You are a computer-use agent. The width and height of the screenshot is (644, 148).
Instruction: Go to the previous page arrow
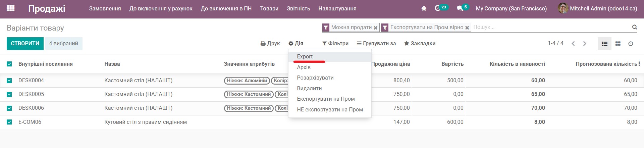pyautogui.click(x=573, y=44)
